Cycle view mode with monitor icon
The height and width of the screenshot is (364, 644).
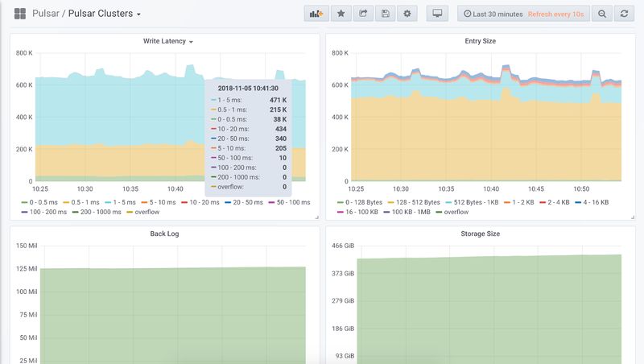(x=437, y=14)
